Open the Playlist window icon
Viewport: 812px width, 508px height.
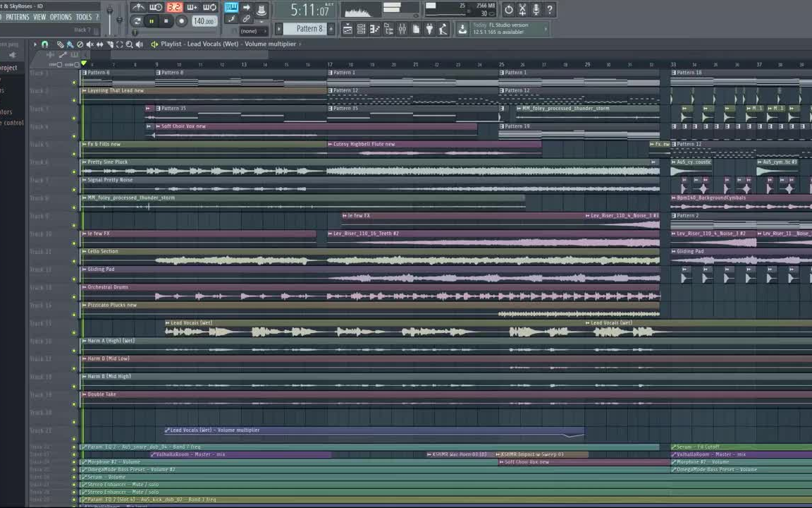(x=347, y=30)
